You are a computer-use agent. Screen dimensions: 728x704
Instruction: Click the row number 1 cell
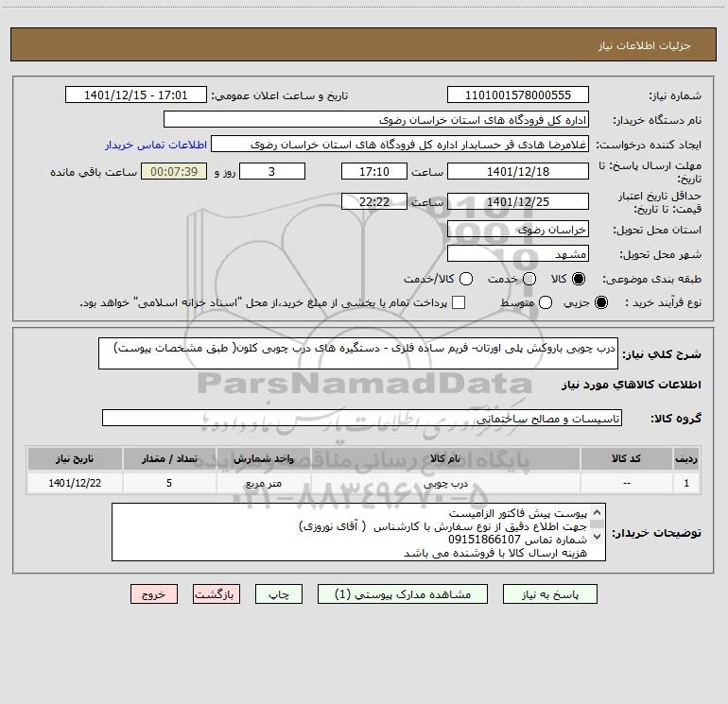[x=686, y=483]
